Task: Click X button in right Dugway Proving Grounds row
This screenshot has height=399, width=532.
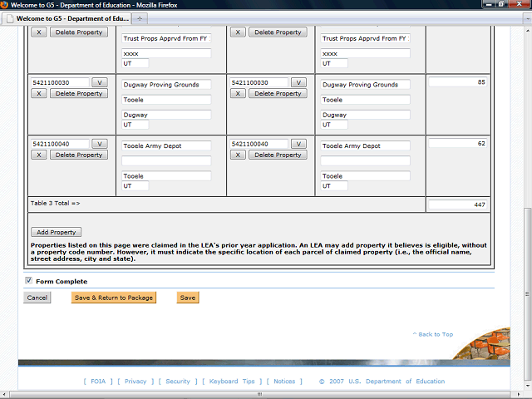Action: [x=238, y=93]
